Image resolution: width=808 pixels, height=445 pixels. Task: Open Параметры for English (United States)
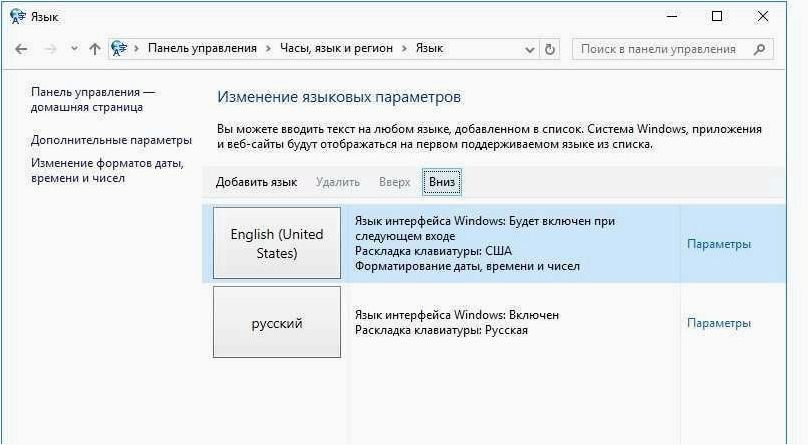[x=719, y=244]
